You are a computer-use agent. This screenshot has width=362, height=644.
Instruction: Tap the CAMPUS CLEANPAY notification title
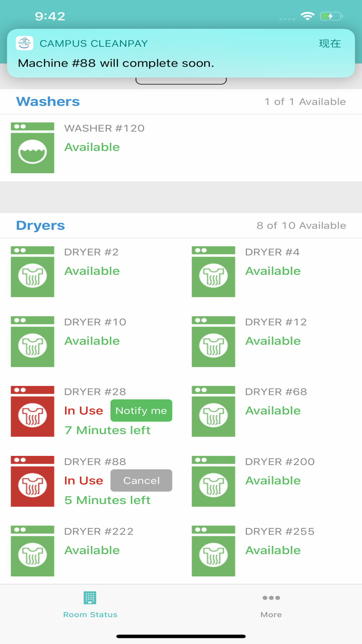(x=94, y=43)
